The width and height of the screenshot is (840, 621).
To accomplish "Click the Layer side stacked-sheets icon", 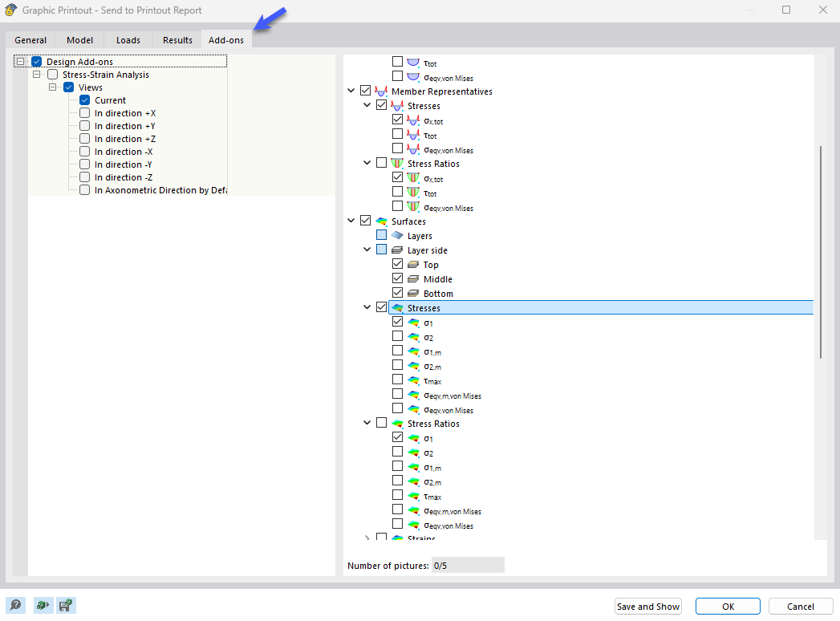I will coord(398,250).
